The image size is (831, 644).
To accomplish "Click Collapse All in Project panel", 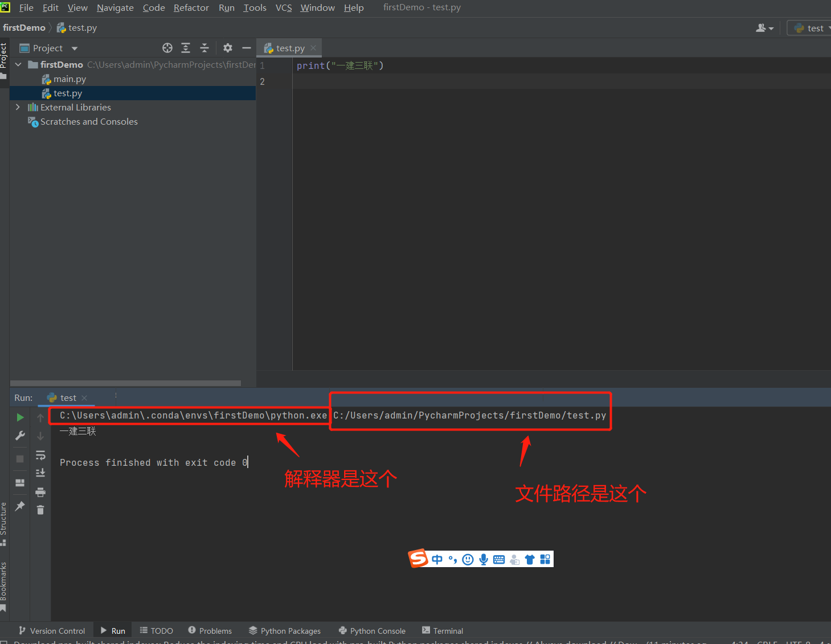I will pyautogui.click(x=204, y=48).
